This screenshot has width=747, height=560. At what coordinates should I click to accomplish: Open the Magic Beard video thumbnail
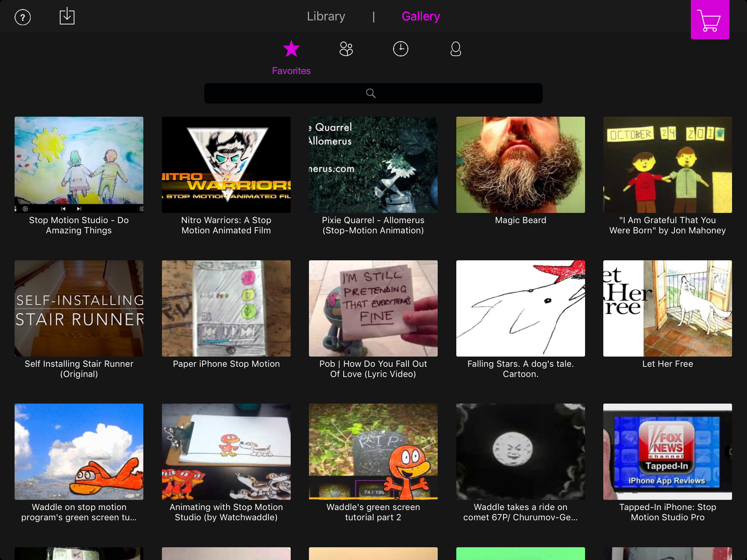tap(520, 164)
